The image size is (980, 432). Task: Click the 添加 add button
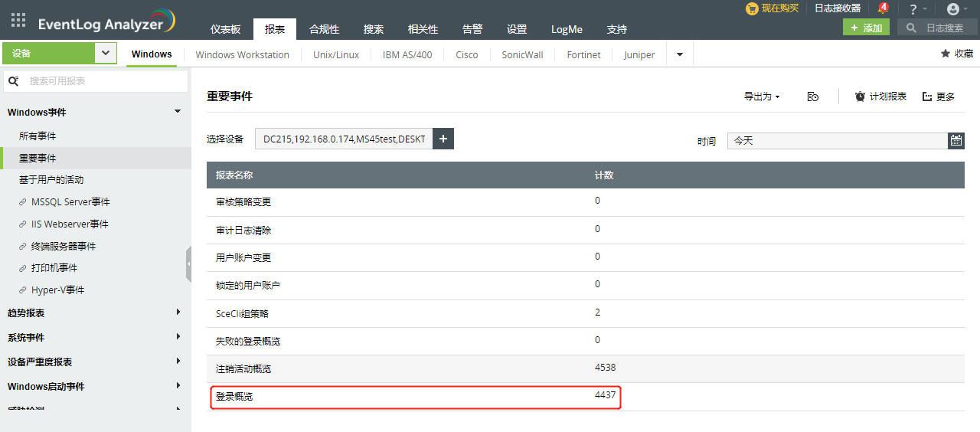(866, 28)
